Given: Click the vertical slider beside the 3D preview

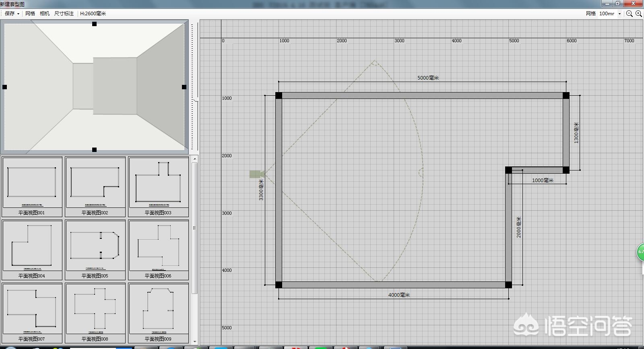Looking at the screenshot, I should click(196, 99).
